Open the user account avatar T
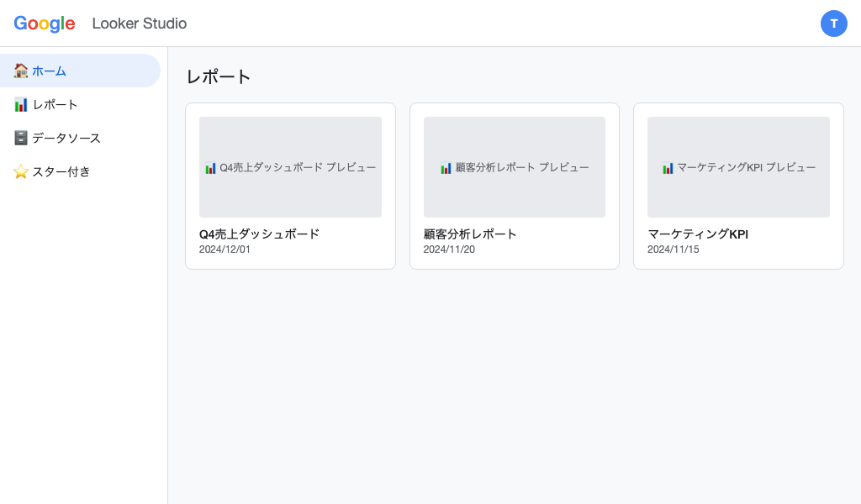The width and height of the screenshot is (861, 504). tap(834, 24)
